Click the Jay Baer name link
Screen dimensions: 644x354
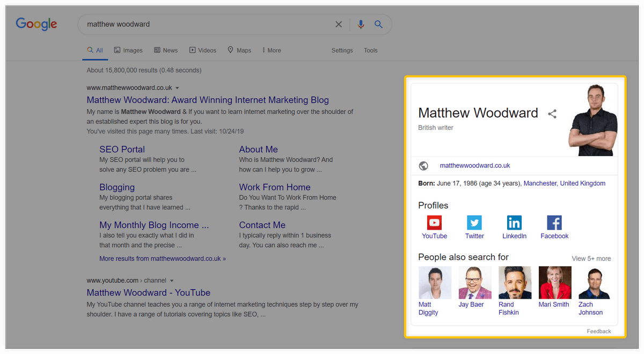coord(471,305)
